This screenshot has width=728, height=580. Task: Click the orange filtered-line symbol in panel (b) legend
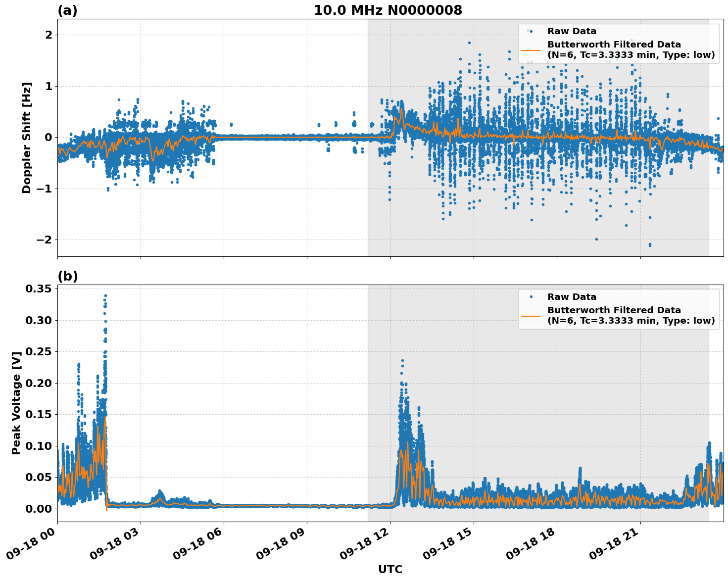pos(532,317)
